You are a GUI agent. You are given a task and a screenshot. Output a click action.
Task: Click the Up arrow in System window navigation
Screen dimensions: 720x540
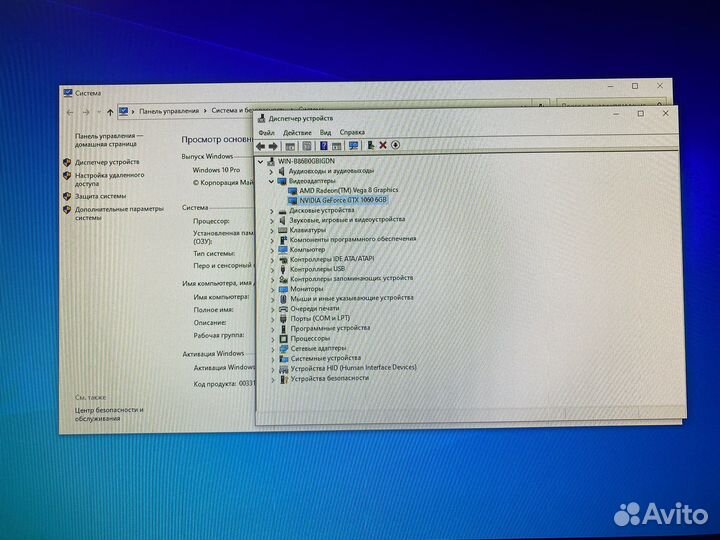(110, 112)
